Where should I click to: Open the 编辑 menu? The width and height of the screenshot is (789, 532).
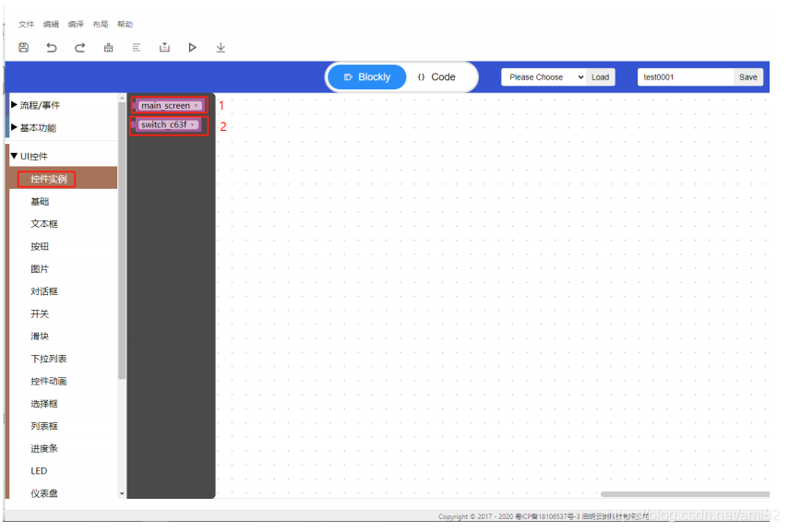(51, 24)
